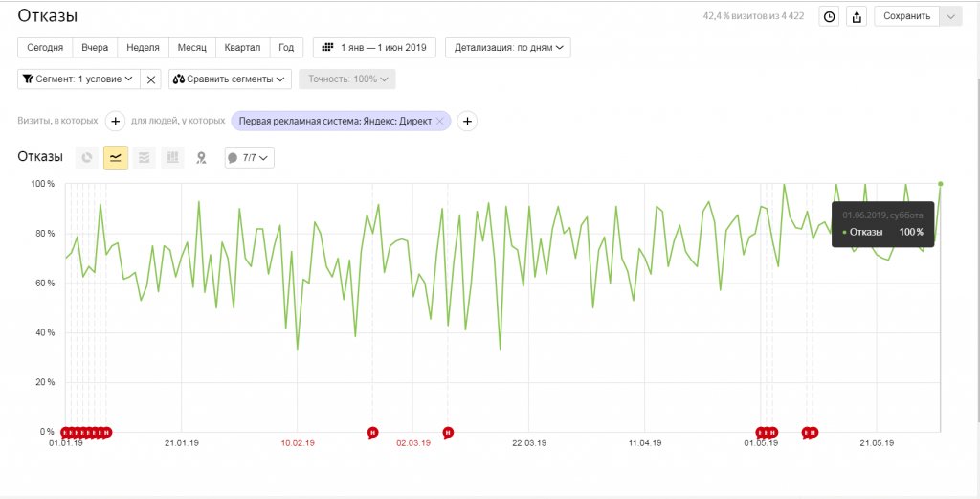Open Сравнить сегменты dropdown
The height and width of the screenshot is (499, 980).
point(231,79)
